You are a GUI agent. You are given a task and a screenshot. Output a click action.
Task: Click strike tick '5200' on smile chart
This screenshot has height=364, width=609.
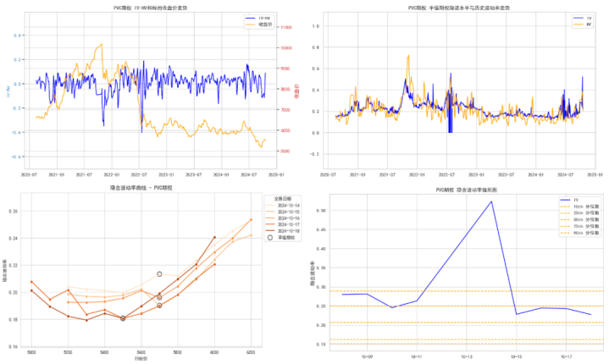pos(68,352)
